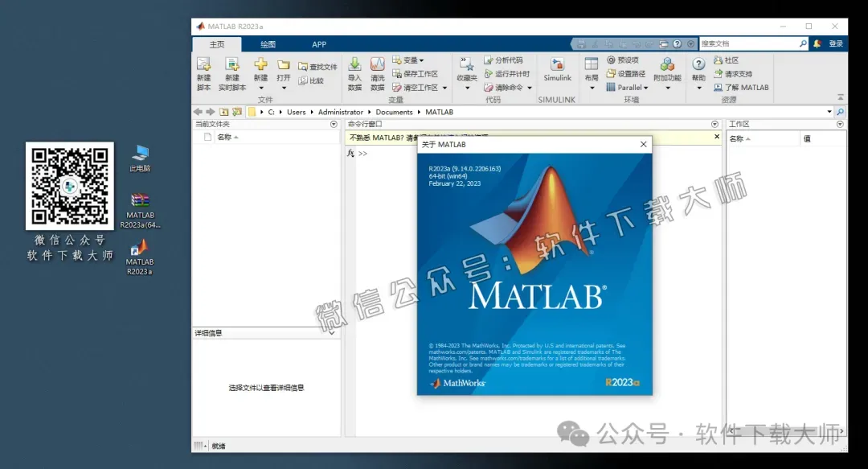Click the 查找文件 (Find Files) icon

(303, 67)
